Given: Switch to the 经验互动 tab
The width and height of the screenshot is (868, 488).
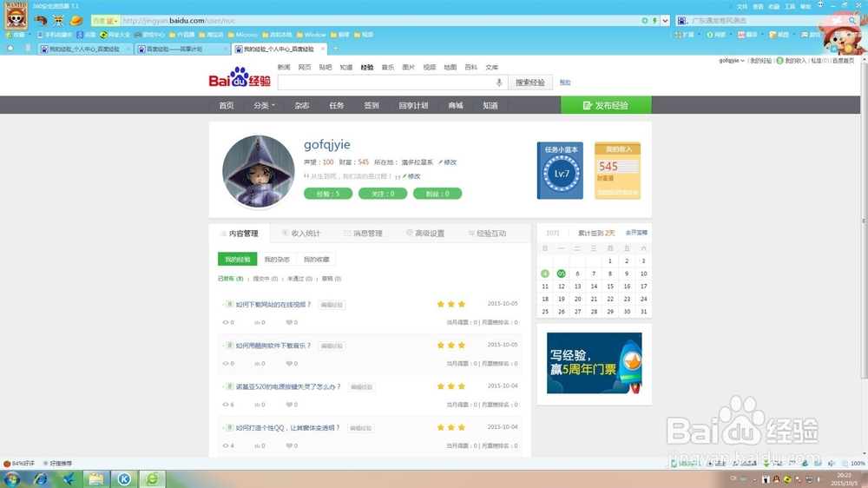Looking at the screenshot, I should click(x=487, y=234).
